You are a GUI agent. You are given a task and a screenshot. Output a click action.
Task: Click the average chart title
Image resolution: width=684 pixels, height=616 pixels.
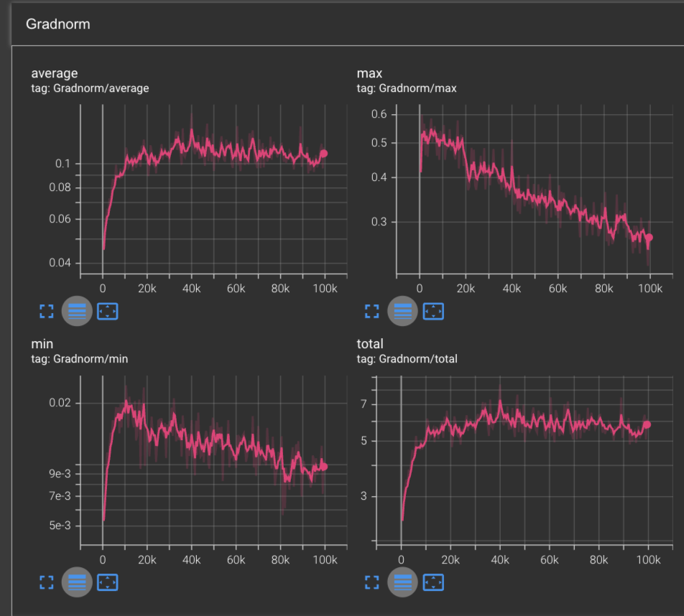pos(55,73)
